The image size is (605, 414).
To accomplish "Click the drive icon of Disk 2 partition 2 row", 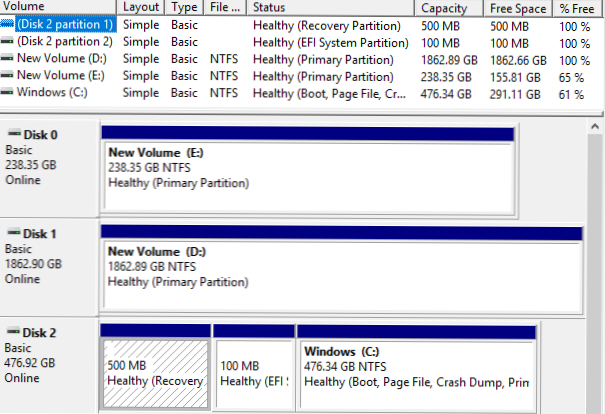I will pyautogui.click(x=7, y=41).
